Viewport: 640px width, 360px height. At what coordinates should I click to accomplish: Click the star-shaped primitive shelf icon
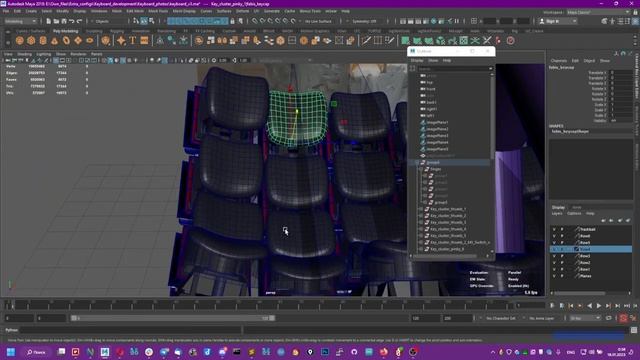point(121,40)
